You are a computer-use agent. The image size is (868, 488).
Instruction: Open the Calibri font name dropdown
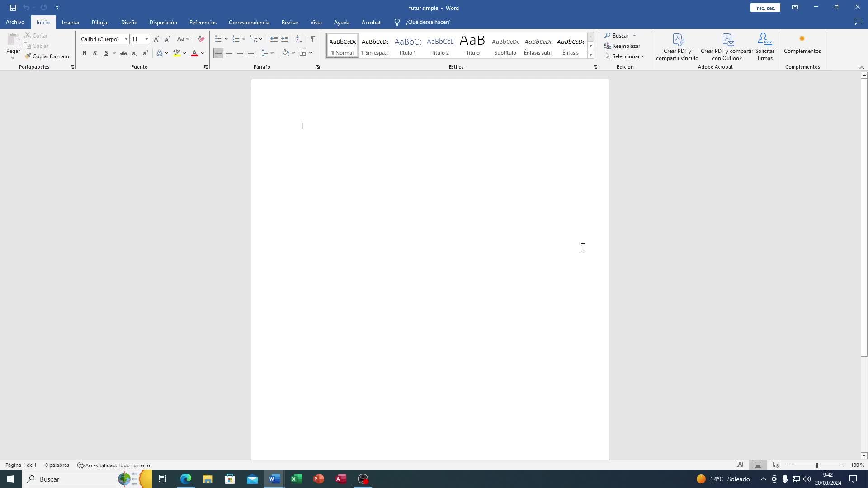pyautogui.click(x=126, y=39)
